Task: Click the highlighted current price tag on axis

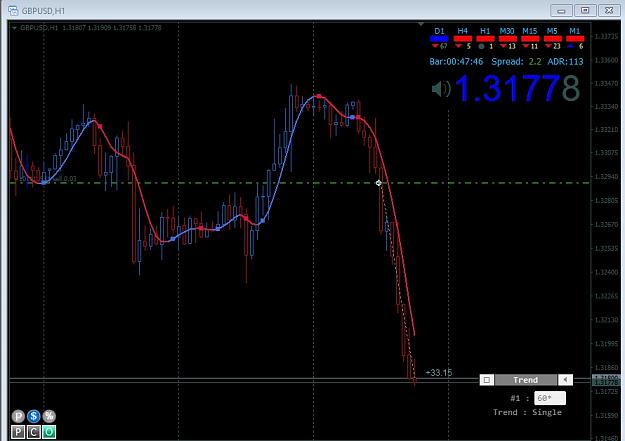Action: [606, 382]
